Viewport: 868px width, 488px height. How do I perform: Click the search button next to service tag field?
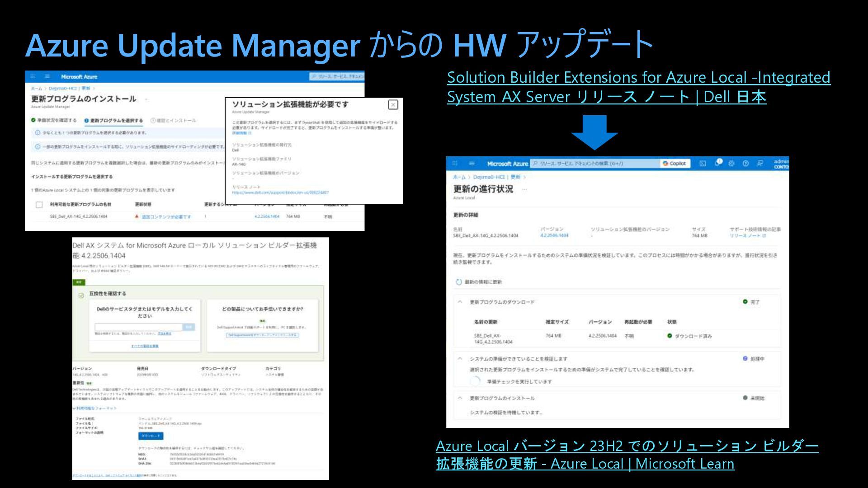(x=189, y=327)
